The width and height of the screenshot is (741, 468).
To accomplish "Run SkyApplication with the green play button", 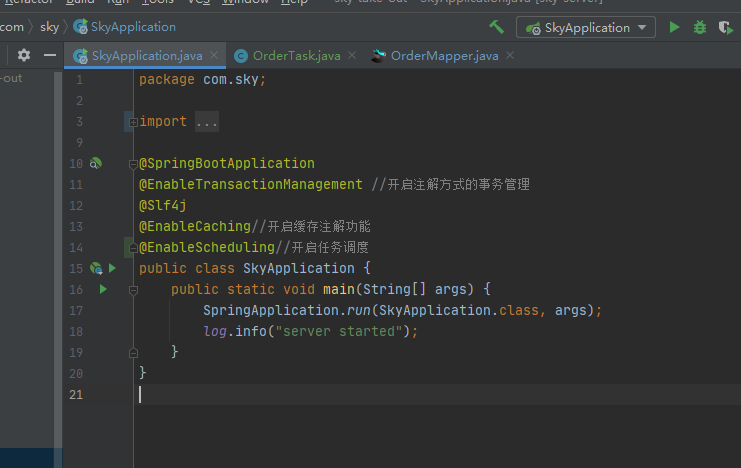I will point(674,27).
